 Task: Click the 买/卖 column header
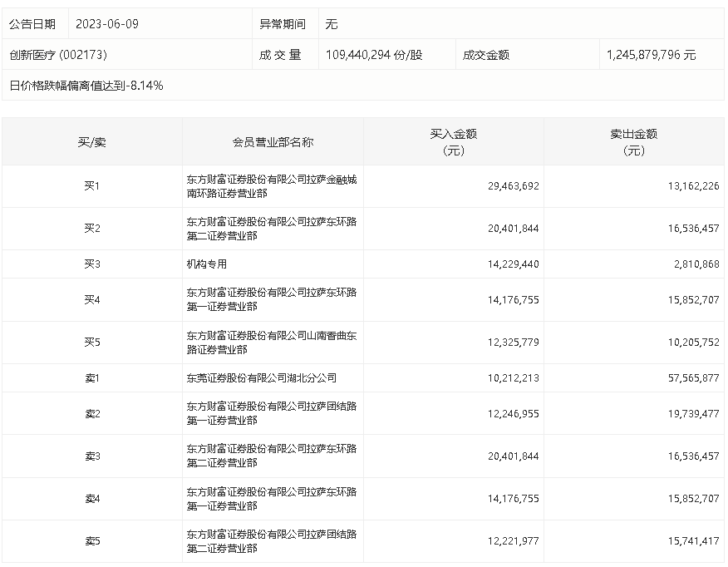point(92,141)
